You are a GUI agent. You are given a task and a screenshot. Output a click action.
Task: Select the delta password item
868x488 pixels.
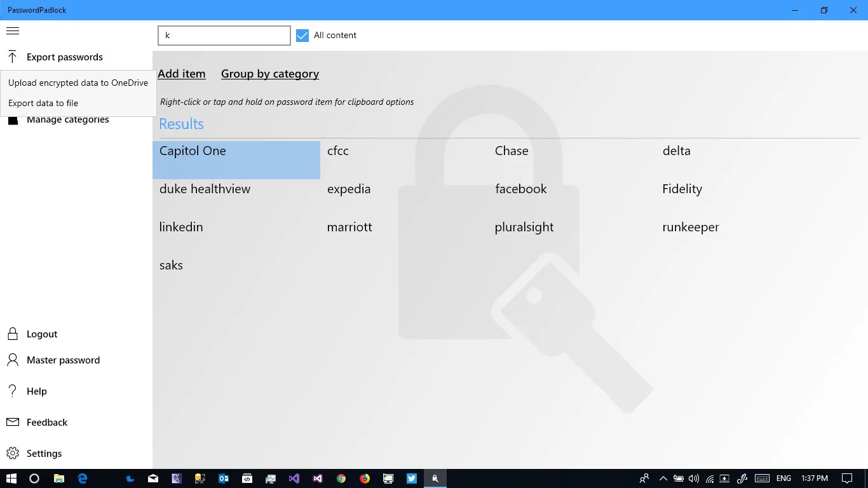(x=740, y=160)
